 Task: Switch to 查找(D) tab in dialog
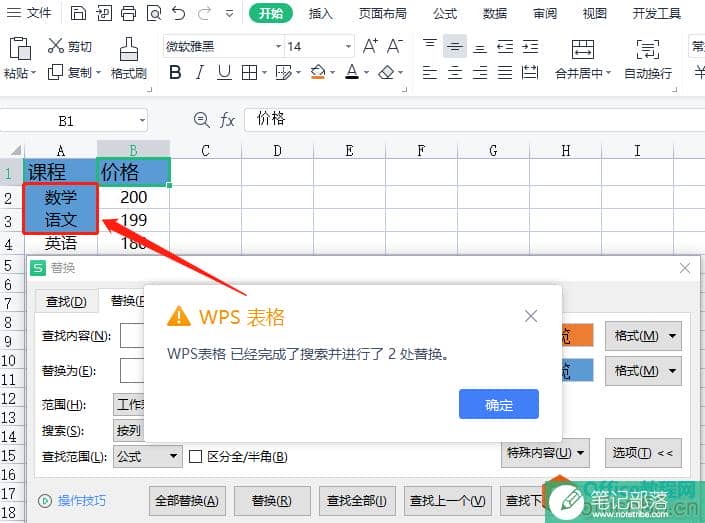coord(66,301)
